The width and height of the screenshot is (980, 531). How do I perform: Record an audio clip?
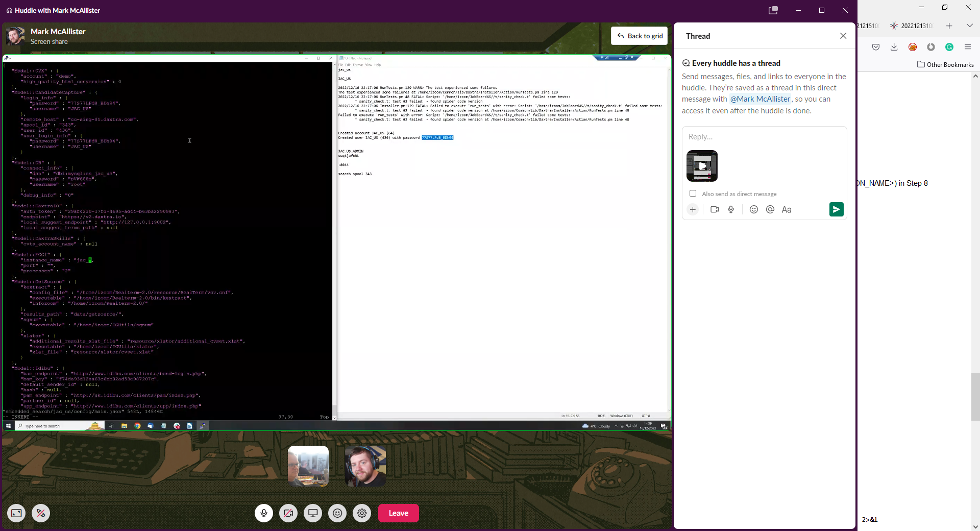(x=731, y=209)
